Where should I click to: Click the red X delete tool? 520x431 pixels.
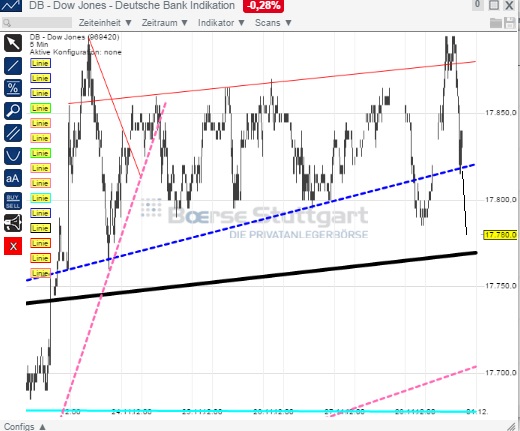click(x=13, y=246)
